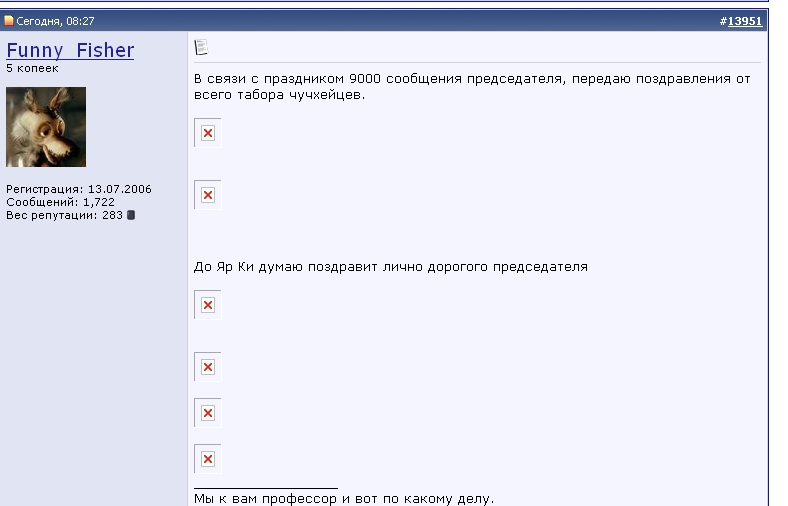Image resolution: width=788 pixels, height=506 pixels.
Task: Click the 'Сообщений: 1,722' count
Action: 60,202
